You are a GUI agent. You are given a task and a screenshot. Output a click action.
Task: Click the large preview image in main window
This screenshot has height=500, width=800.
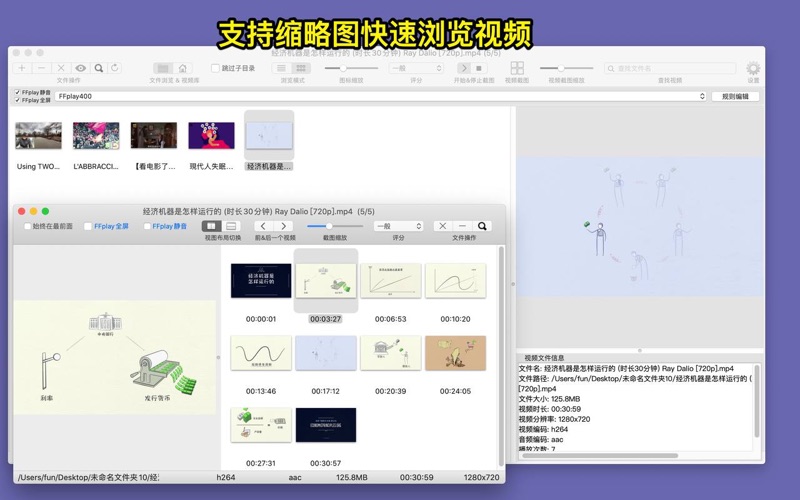coord(640,227)
